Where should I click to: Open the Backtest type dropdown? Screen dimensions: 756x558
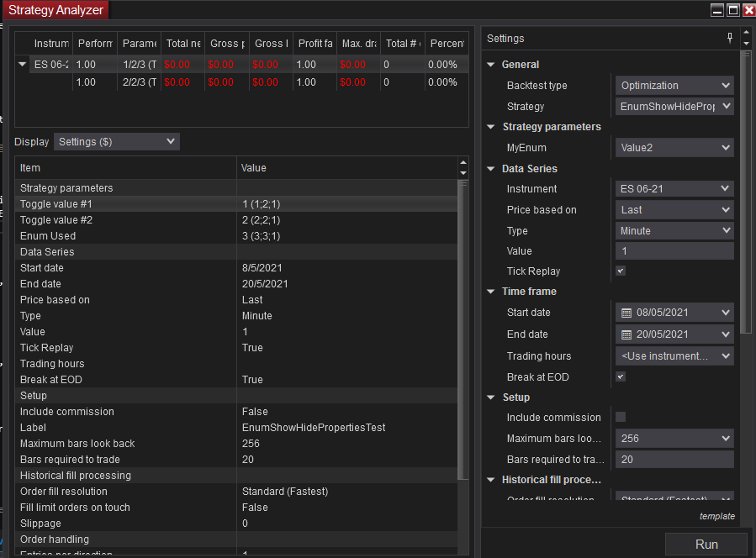674,86
